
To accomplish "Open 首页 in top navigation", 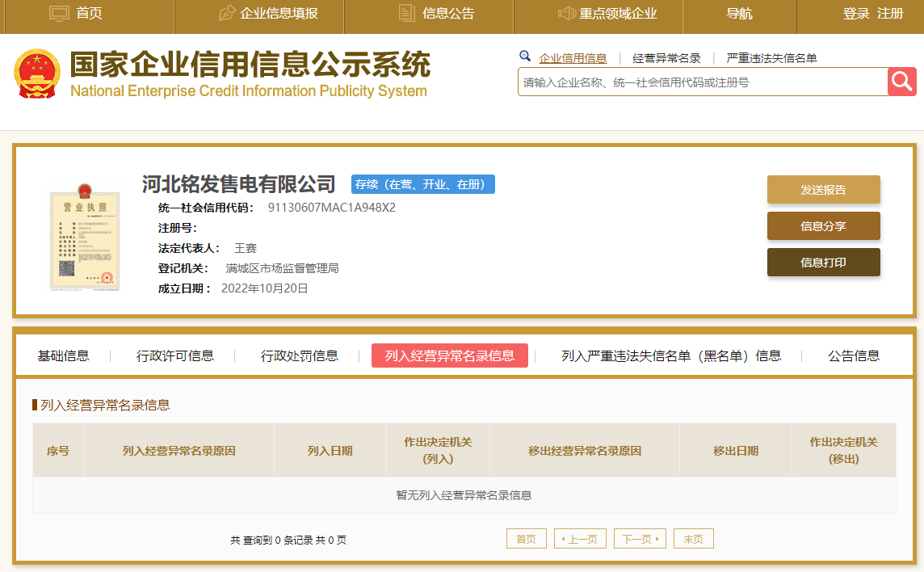I will pyautogui.click(x=90, y=14).
